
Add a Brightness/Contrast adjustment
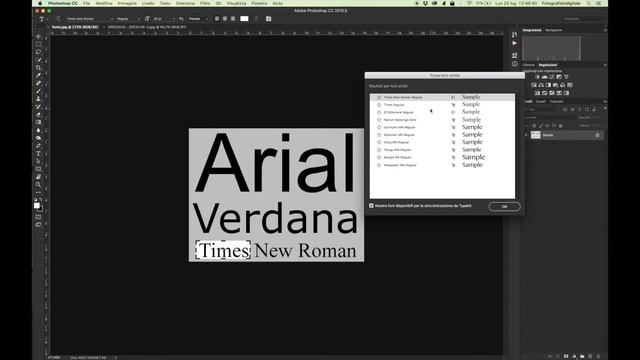click(537, 77)
